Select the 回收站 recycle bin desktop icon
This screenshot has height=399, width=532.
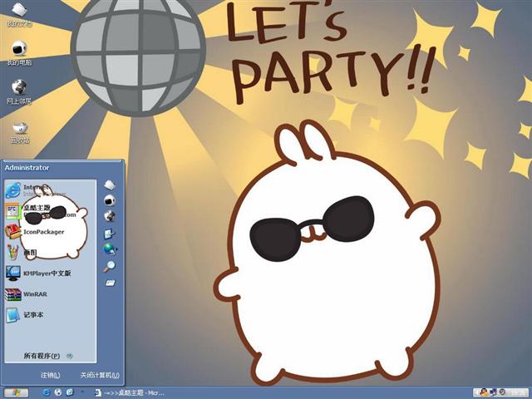coord(20,132)
